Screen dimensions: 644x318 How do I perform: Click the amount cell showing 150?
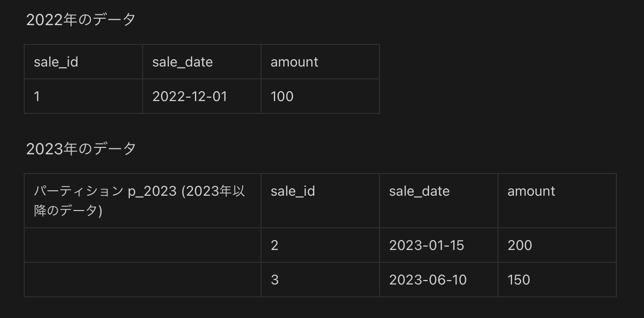tap(519, 280)
